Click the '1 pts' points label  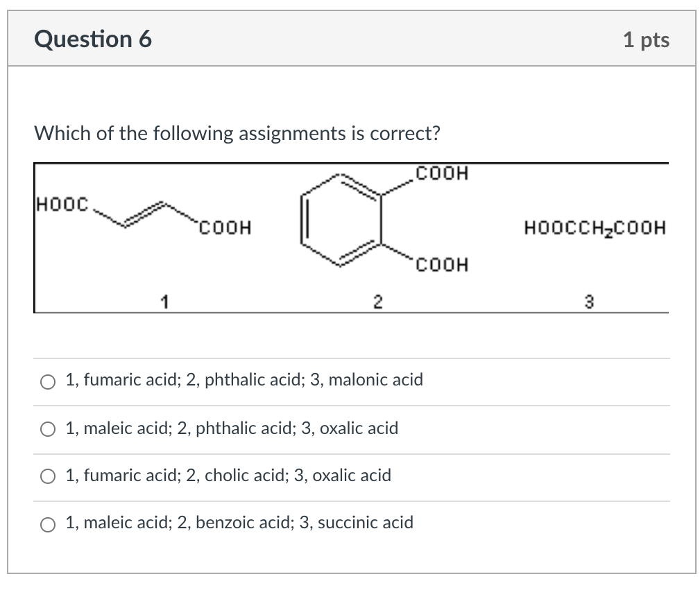coord(646,40)
